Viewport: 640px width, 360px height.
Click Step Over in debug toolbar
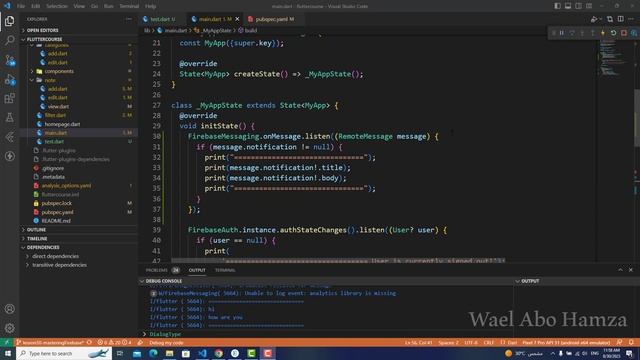tap(572, 33)
